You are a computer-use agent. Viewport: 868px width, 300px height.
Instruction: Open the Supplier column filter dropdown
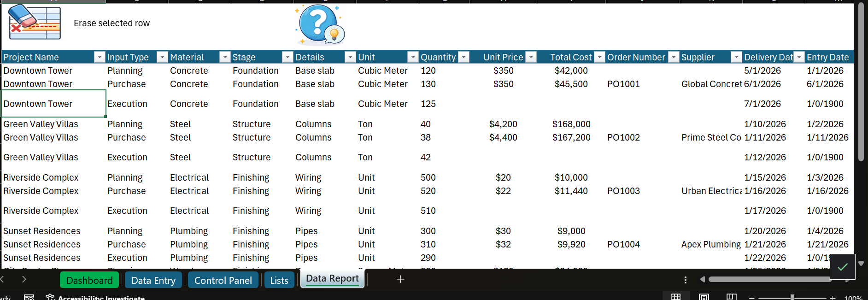(x=736, y=57)
